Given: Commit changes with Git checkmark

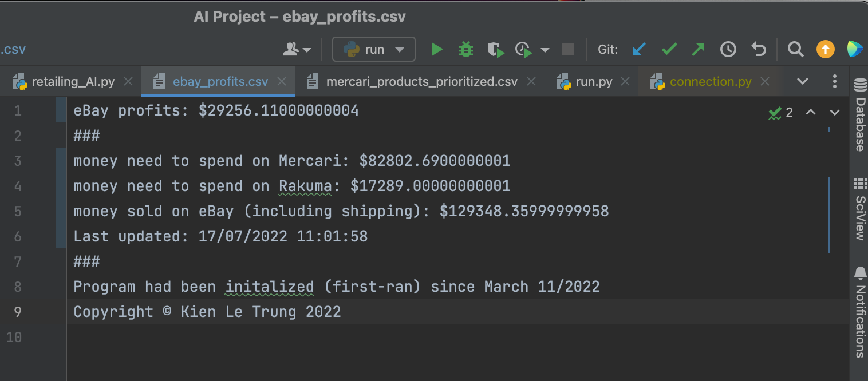Looking at the screenshot, I should pyautogui.click(x=669, y=50).
